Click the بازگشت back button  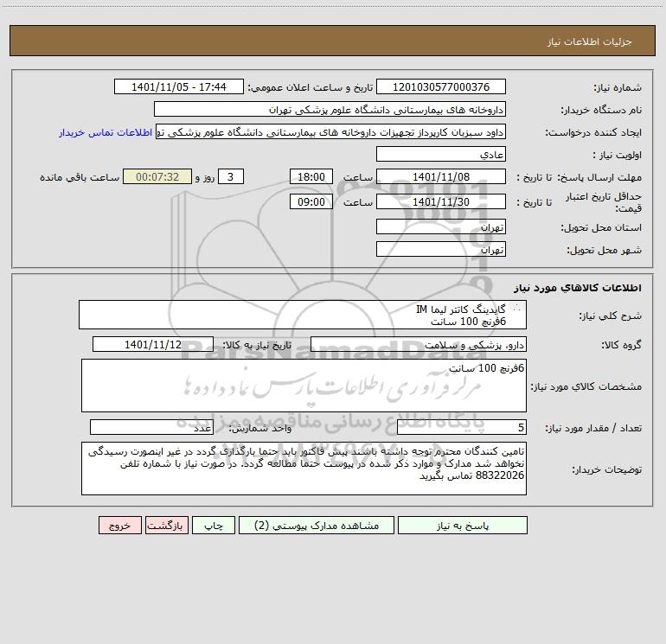pyautogui.click(x=166, y=525)
